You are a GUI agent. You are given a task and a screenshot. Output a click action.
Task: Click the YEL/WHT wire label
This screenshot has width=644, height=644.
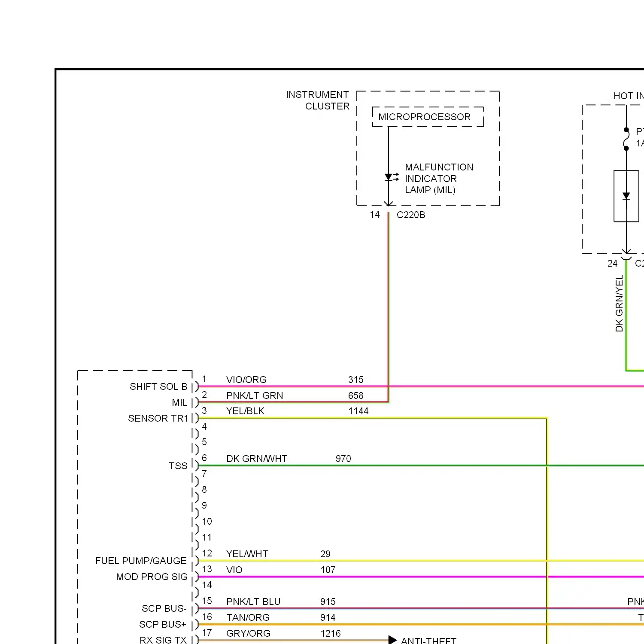pos(247,554)
